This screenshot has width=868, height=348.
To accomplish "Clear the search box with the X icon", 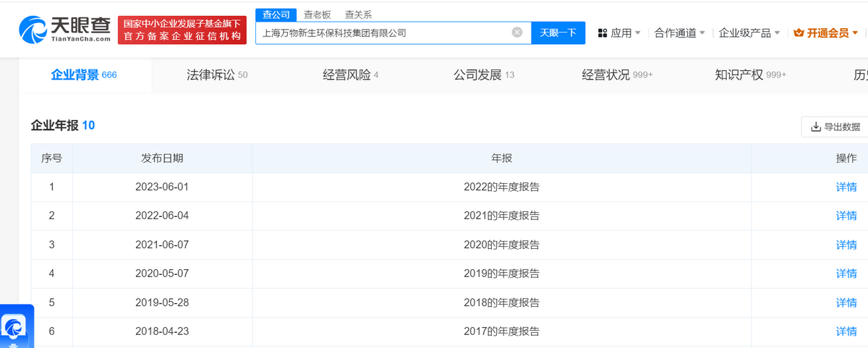I will click(517, 33).
